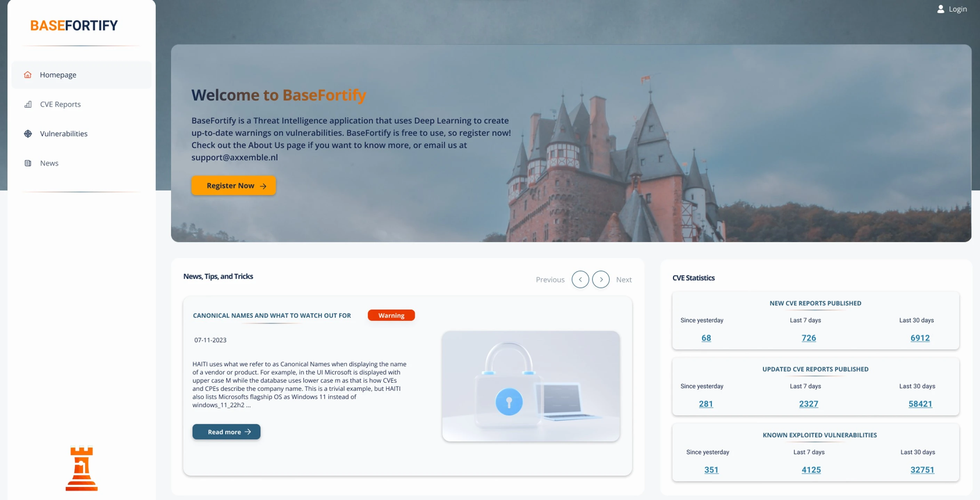Read more about Canonical Names article
Screen dimensions: 980x500
pos(226,432)
